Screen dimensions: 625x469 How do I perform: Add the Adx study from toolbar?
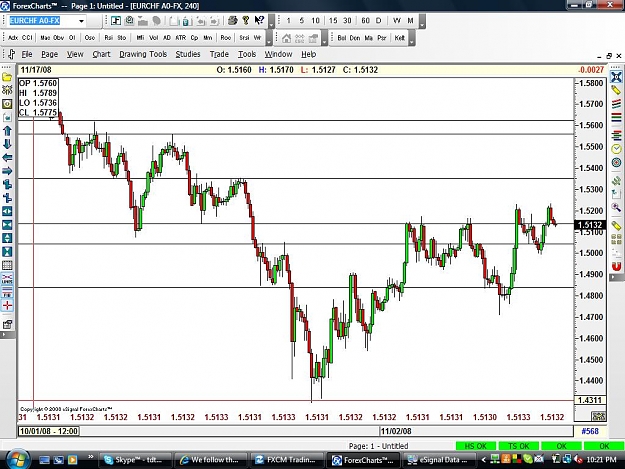[x=13, y=38]
